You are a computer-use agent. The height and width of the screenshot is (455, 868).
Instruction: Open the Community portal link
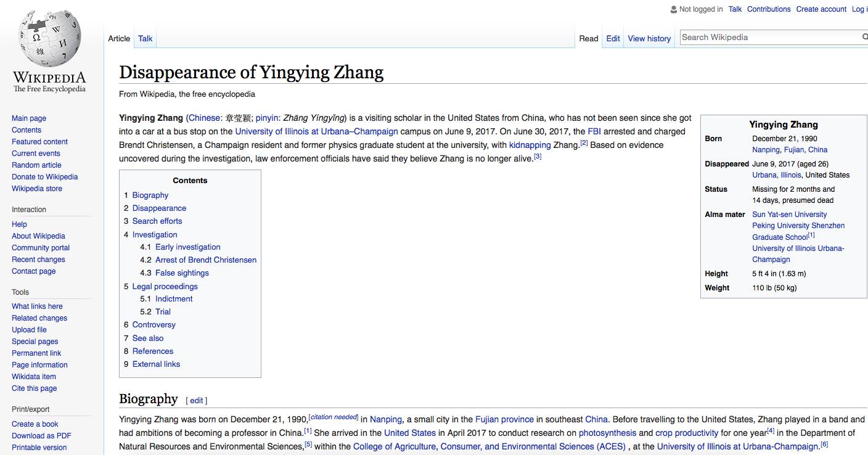(x=41, y=248)
